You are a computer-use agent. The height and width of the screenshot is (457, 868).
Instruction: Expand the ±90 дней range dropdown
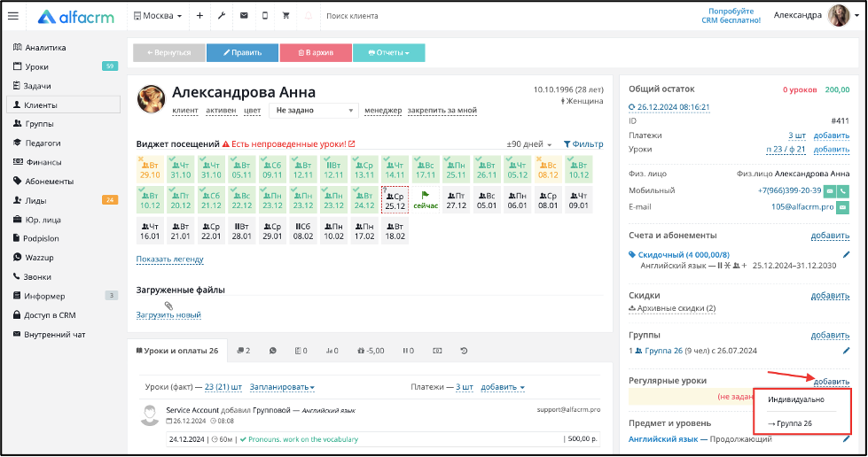coord(529,144)
